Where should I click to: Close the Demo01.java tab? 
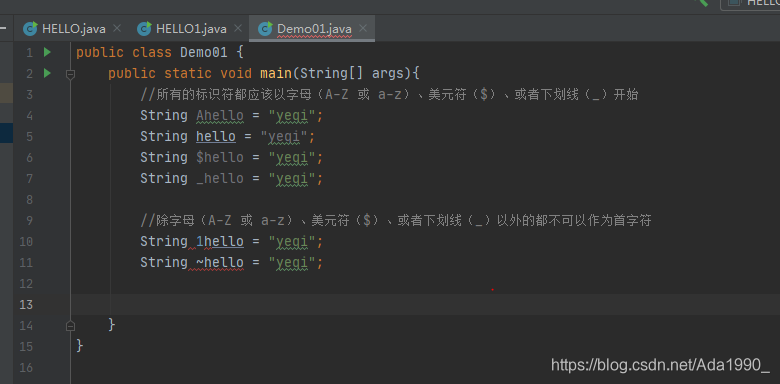[x=363, y=28]
